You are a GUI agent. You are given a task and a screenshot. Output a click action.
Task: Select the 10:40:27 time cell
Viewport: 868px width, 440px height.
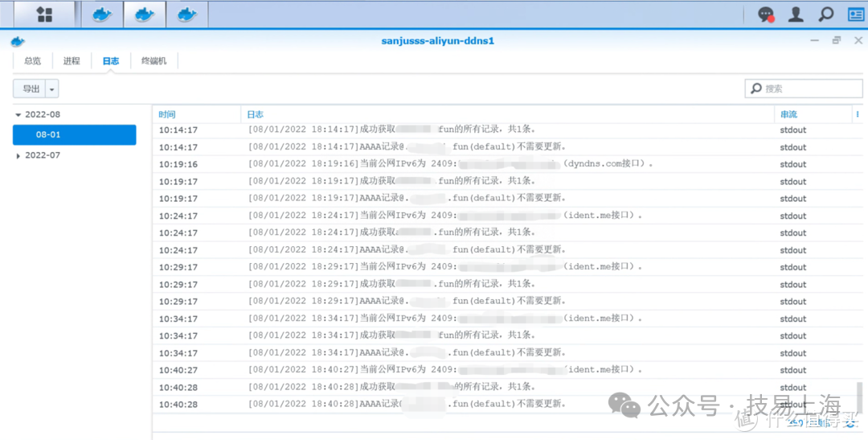coord(178,370)
